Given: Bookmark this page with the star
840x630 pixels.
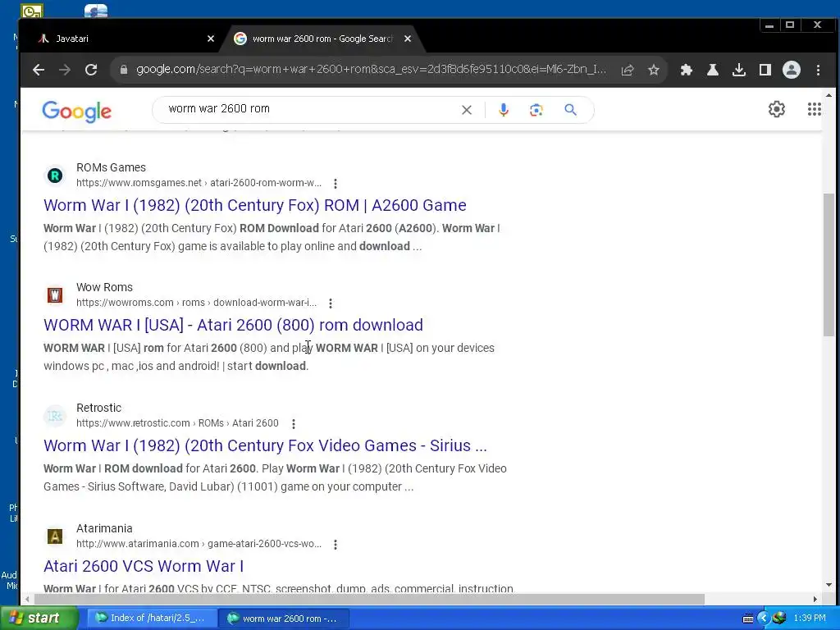Looking at the screenshot, I should pyautogui.click(x=654, y=70).
